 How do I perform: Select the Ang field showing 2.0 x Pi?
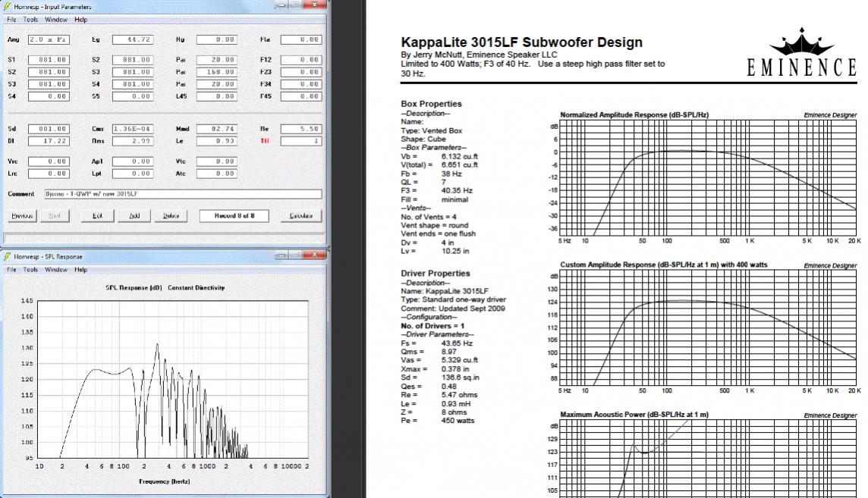49,40
